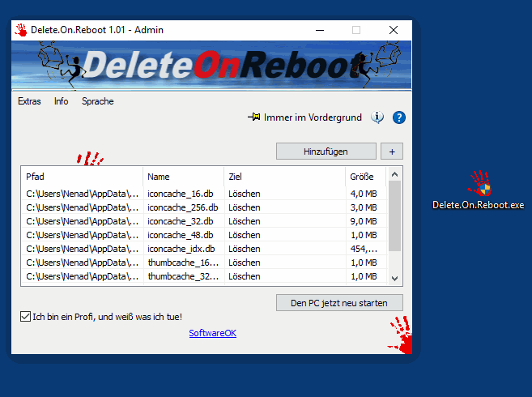532x397 pixels.
Task: Open the Sprache menu
Action: click(98, 101)
